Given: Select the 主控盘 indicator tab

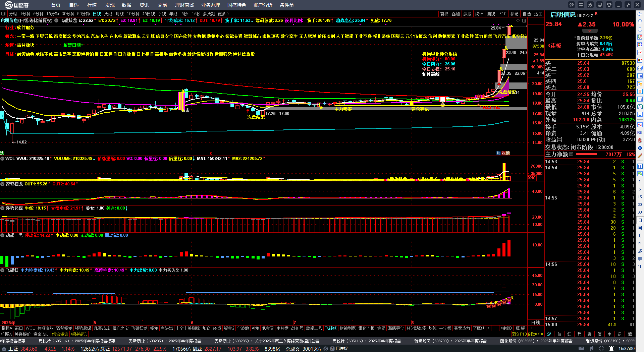Looking at the screenshot, I should pos(282,328).
